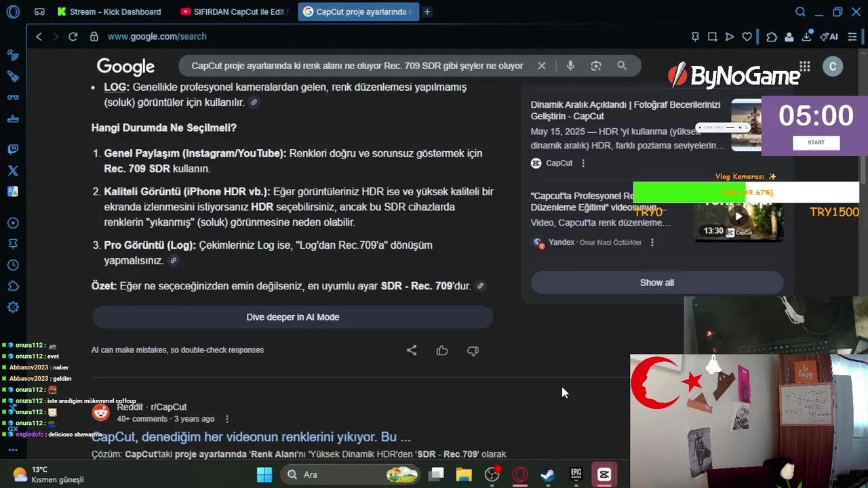Screen dimensions: 868x488
Task: Play the 13:30 video thumbnail
Action: pos(738,217)
